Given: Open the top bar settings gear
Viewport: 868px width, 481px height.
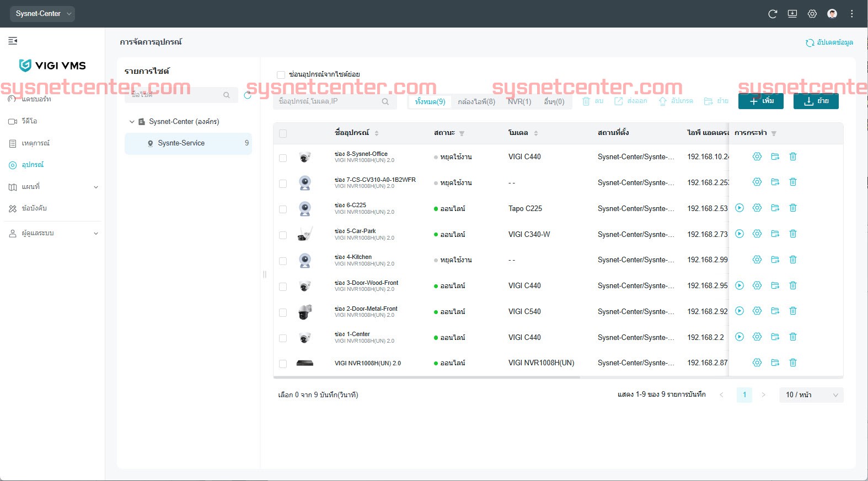Looking at the screenshot, I should tap(812, 14).
